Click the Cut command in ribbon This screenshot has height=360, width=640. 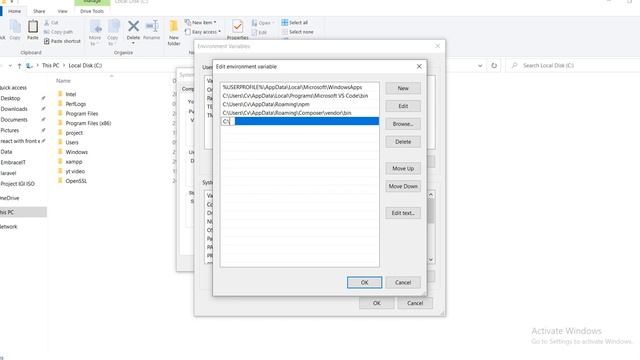51,22
